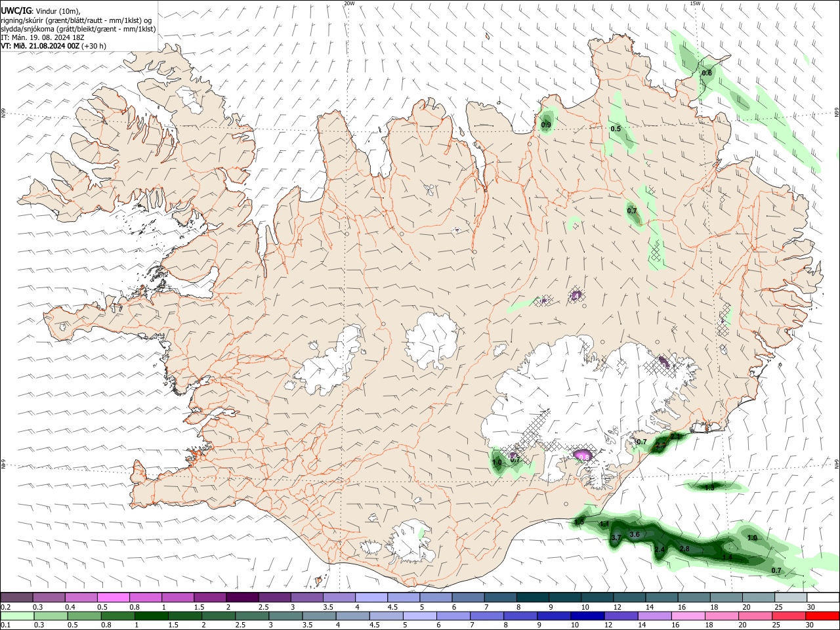Click the bright pink 0.5–0.8 snow legend swatch
Screen dimensions: 840x630
(x=113, y=597)
